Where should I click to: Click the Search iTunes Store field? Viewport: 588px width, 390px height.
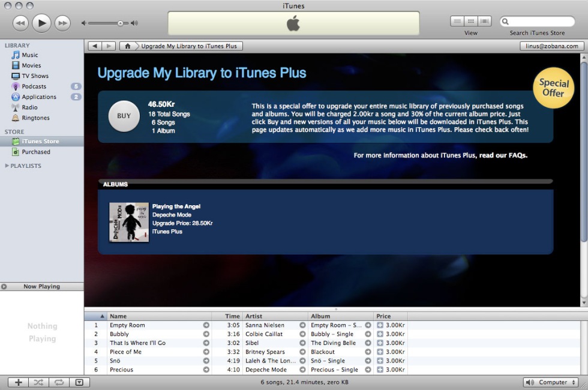[541, 22]
